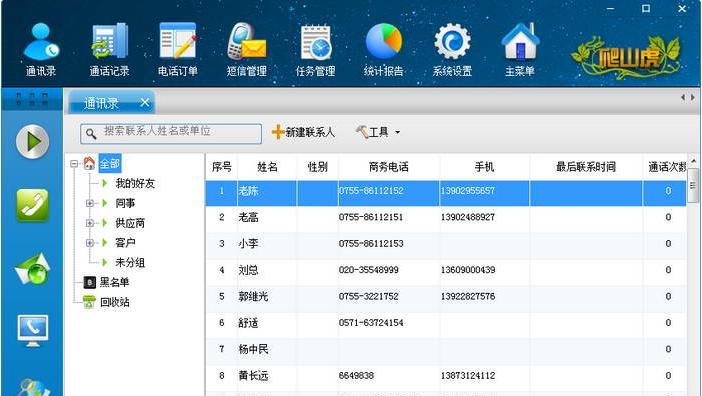Screen dimensions: 702x396
Task: Click mobile number 13922827576
Action: click(x=468, y=296)
